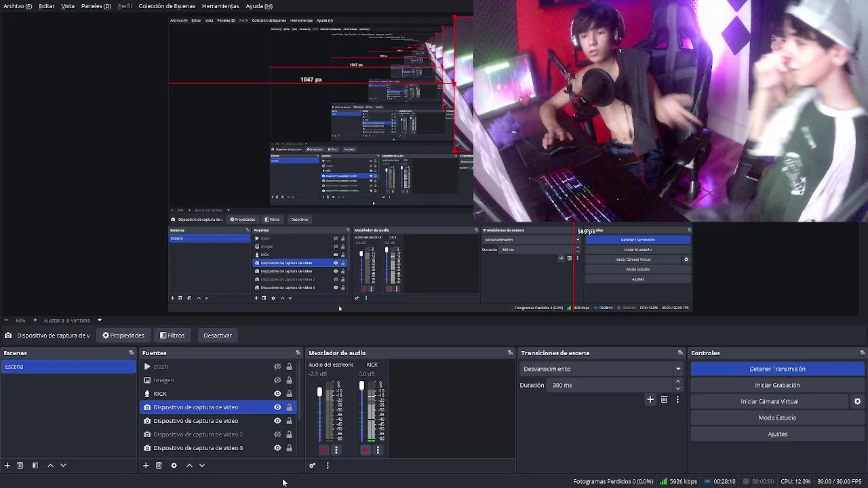Undock the Transiciones de escena panel
This screenshot has width=868, height=488.
[x=680, y=353]
